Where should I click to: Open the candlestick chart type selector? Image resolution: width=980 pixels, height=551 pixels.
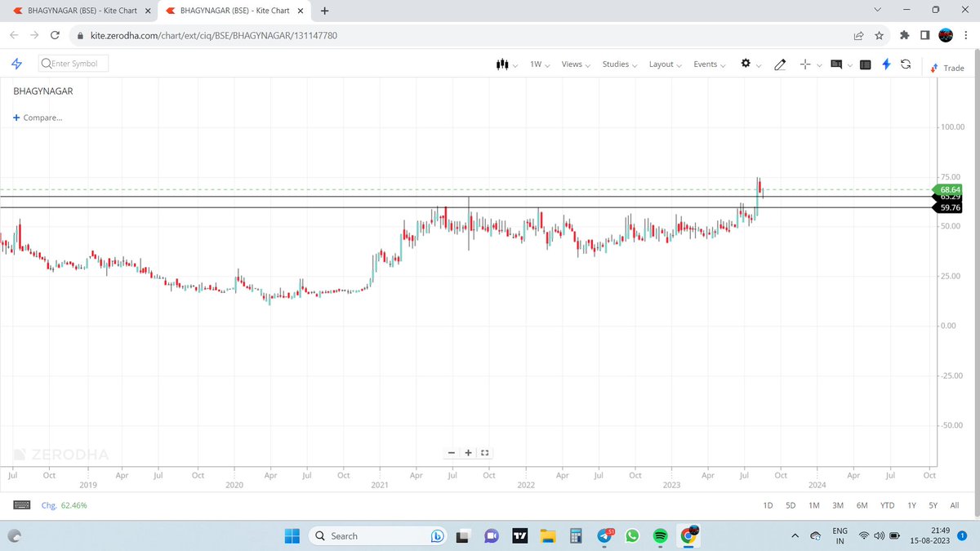(503, 64)
